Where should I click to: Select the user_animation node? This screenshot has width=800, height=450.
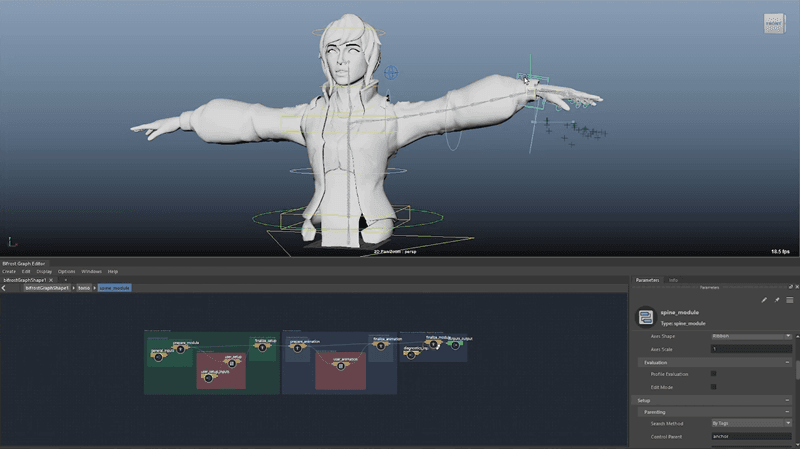click(x=340, y=364)
